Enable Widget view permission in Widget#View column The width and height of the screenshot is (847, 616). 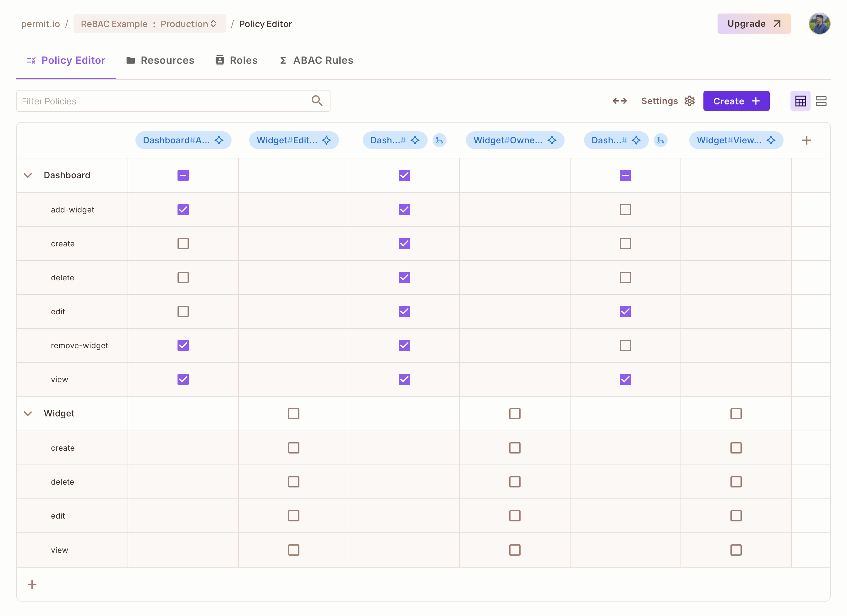(736, 550)
